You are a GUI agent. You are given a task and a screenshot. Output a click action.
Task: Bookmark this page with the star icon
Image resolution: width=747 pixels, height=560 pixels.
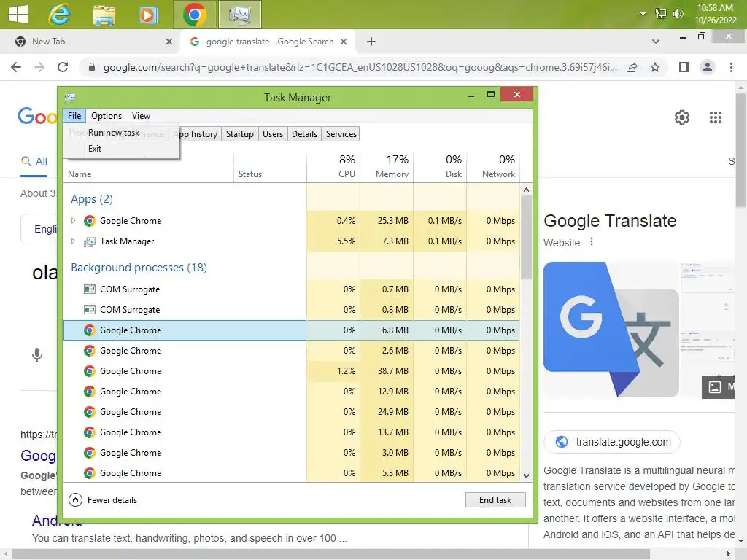(x=655, y=67)
